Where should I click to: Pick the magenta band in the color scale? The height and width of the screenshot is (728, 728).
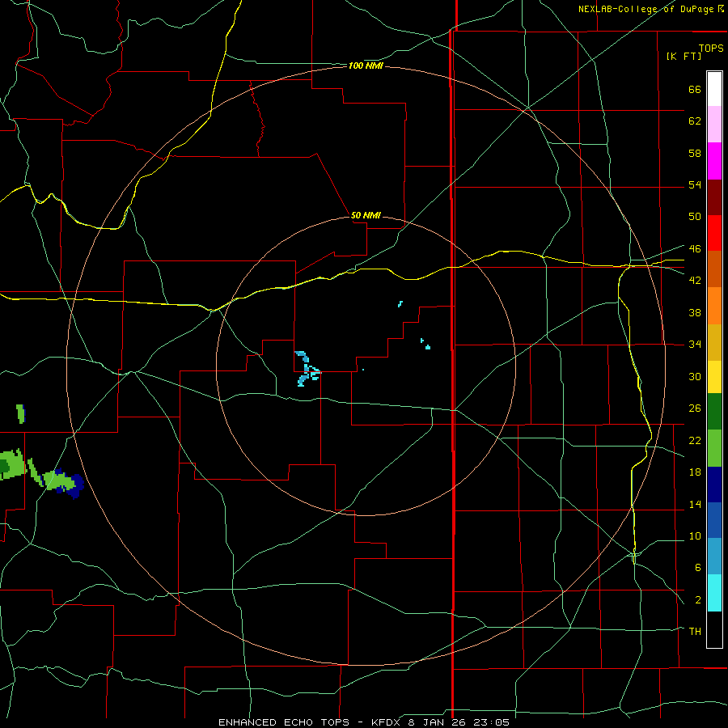click(x=714, y=161)
